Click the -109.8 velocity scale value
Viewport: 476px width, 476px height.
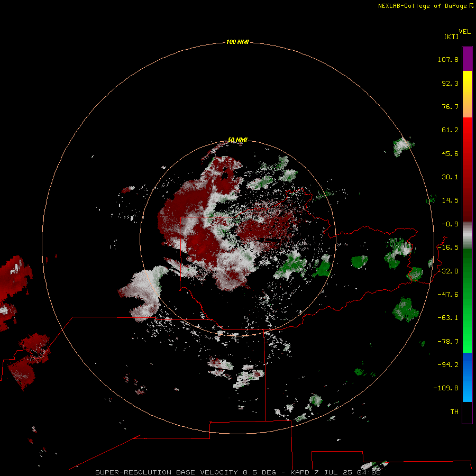(x=446, y=388)
